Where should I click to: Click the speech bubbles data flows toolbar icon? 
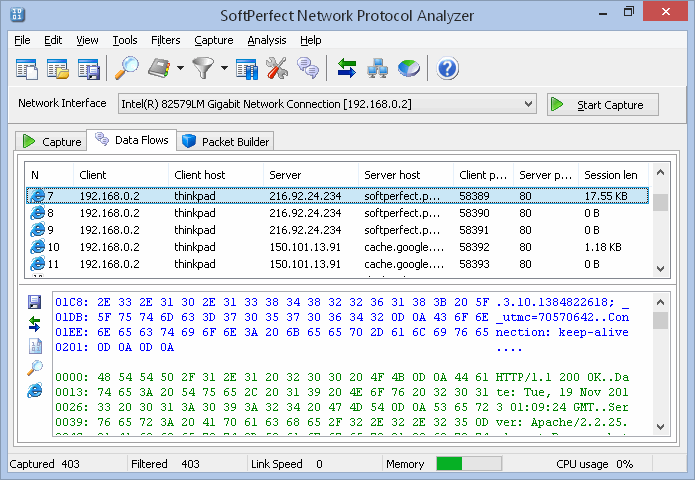point(308,69)
